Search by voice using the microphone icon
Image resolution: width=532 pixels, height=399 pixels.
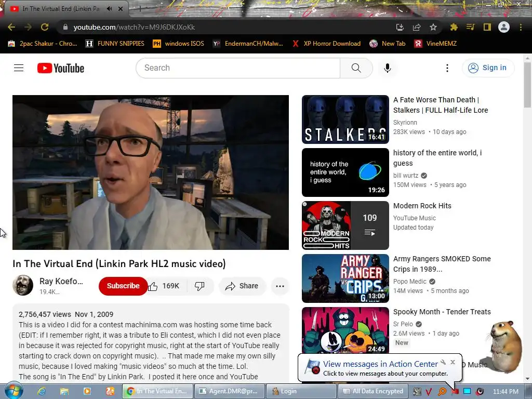388,68
